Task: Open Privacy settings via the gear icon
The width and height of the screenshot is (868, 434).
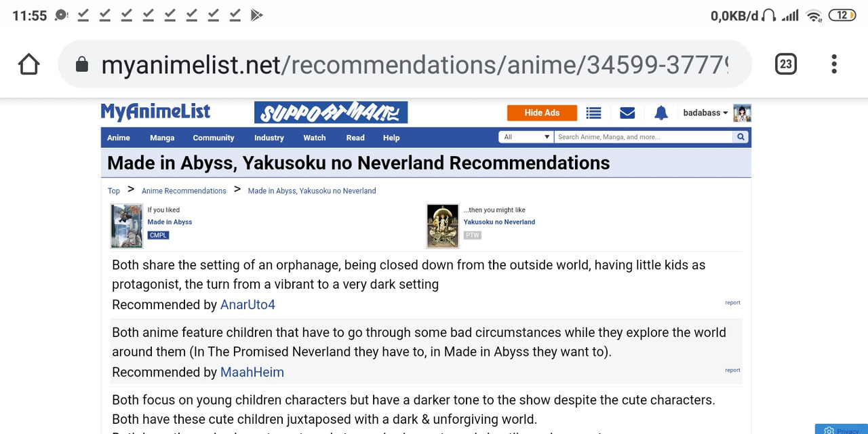Action: pyautogui.click(x=829, y=429)
